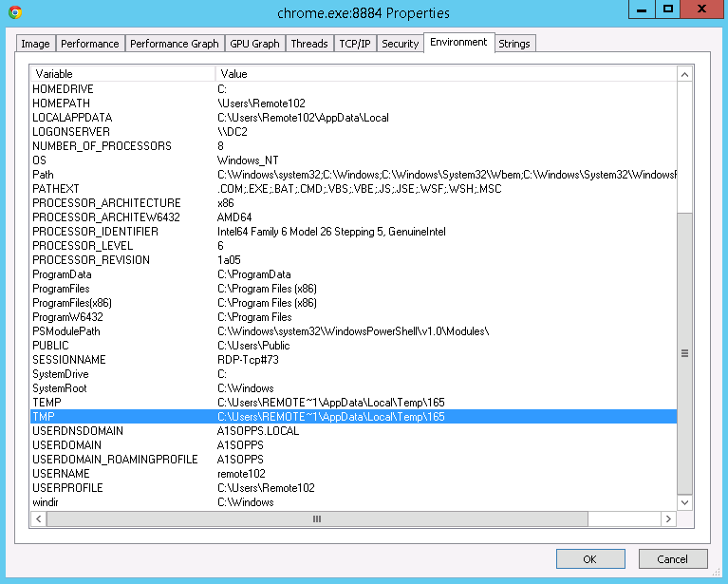728x584 pixels.
Task: Select the Performance Graph tab
Action: pos(174,44)
